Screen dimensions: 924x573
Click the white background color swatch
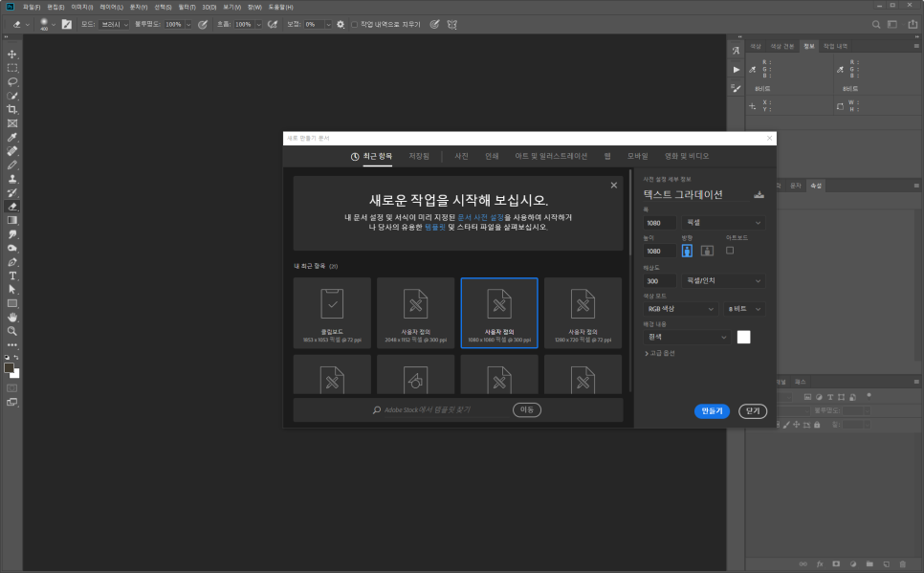tap(743, 337)
